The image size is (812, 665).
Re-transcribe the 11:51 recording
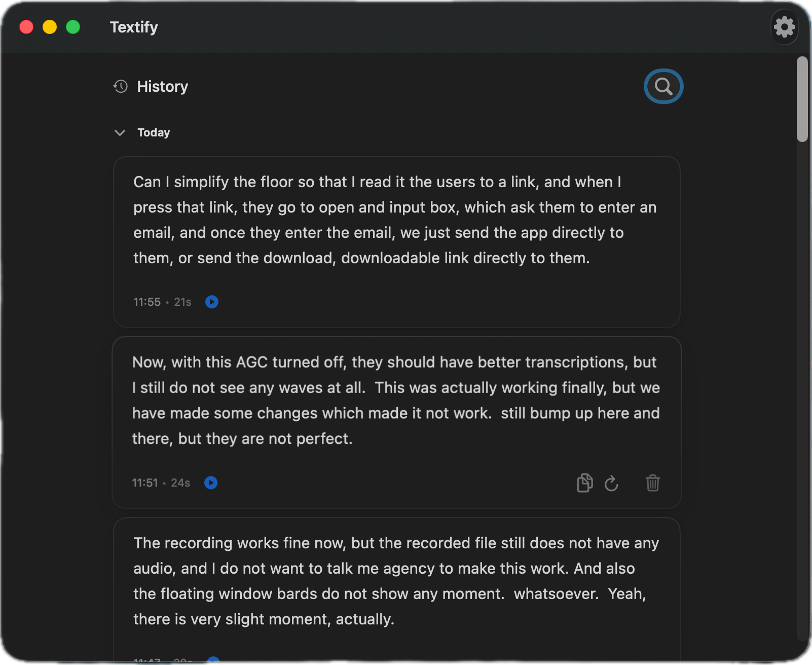pyautogui.click(x=611, y=483)
